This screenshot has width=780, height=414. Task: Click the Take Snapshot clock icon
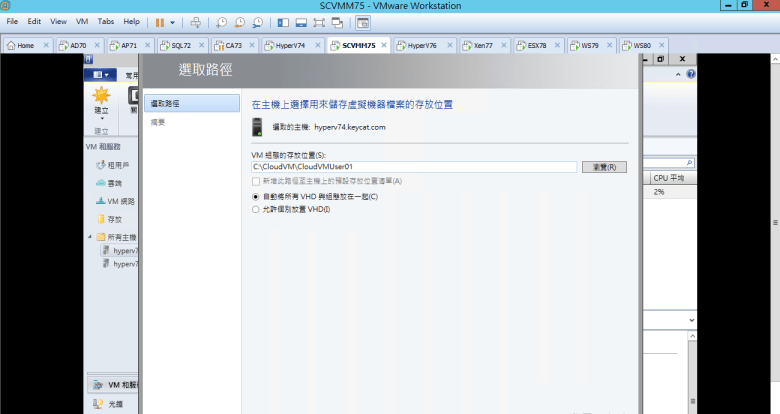[x=222, y=21]
